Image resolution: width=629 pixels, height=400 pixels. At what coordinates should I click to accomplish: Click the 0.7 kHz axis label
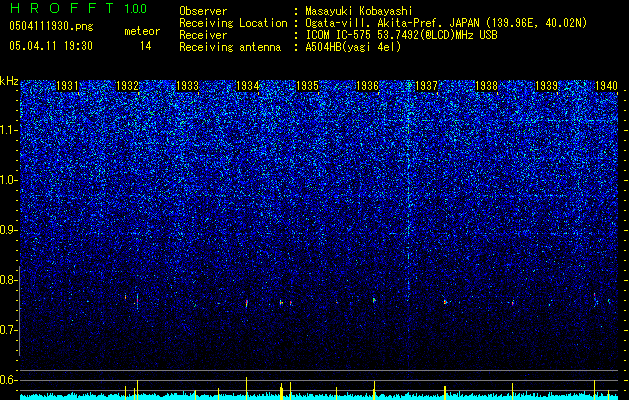click(9, 330)
